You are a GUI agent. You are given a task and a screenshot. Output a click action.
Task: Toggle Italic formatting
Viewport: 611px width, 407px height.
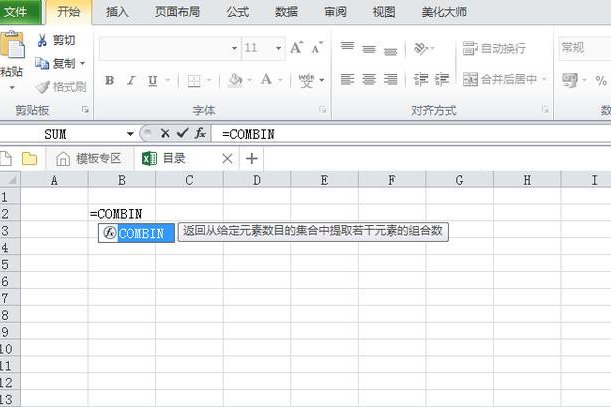[131, 80]
